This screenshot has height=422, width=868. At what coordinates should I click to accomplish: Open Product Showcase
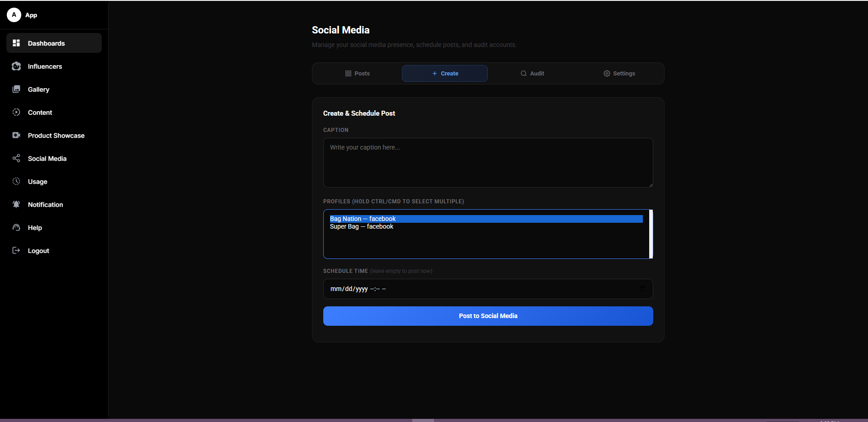pyautogui.click(x=54, y=135)
